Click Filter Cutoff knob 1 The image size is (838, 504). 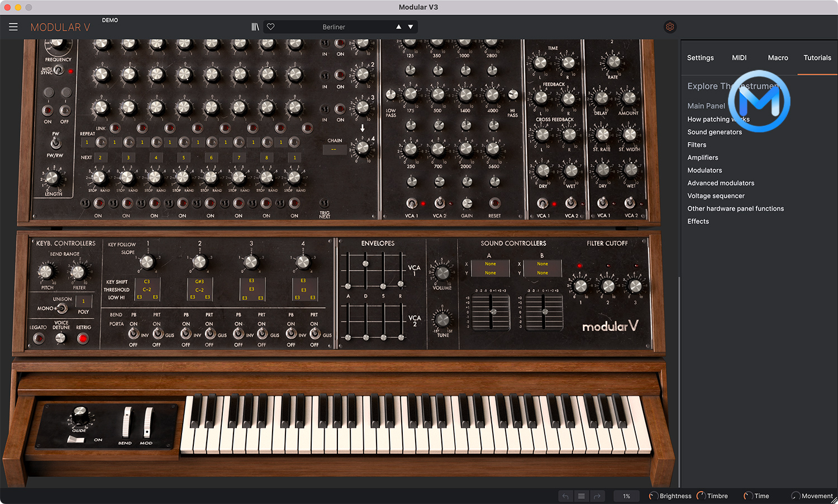[x=580, y=286]
